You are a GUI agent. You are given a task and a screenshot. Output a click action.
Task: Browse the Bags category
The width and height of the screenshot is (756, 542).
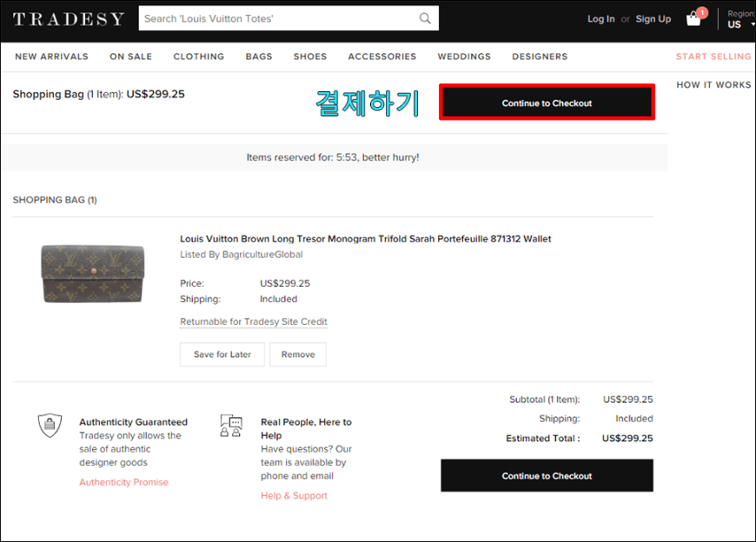coord(259,56)
